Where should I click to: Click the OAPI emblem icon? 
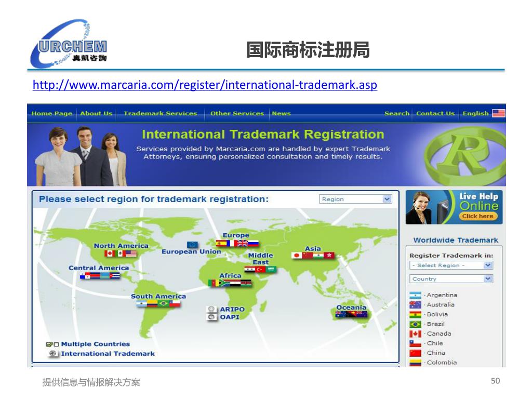[211, 317]
